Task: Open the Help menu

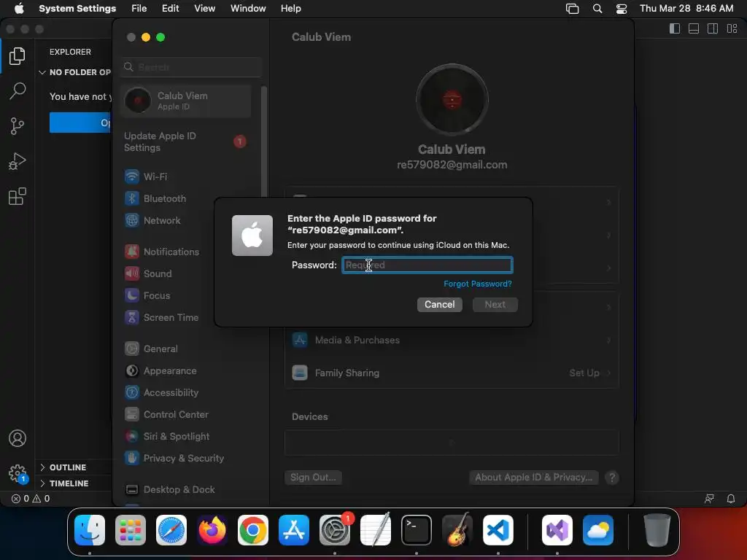Action: click(290, 9)
